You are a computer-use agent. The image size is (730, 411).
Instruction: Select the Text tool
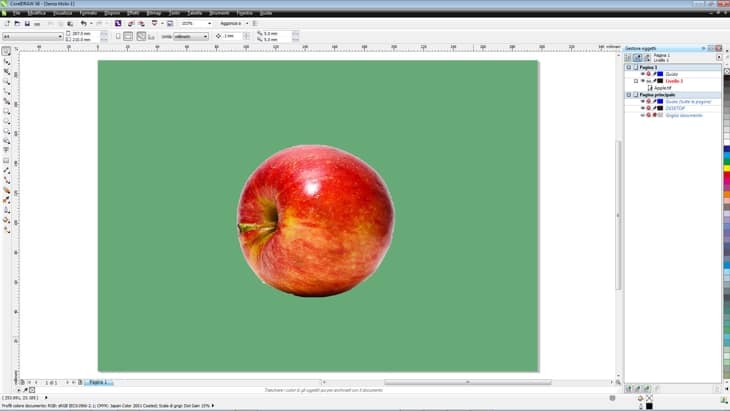(7, 150)
